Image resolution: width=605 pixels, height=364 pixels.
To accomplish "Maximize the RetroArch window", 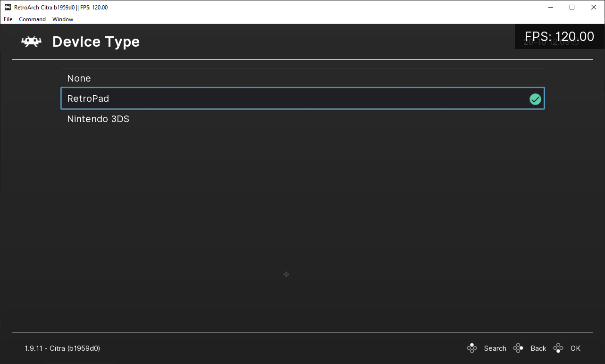I will [572, 7].
